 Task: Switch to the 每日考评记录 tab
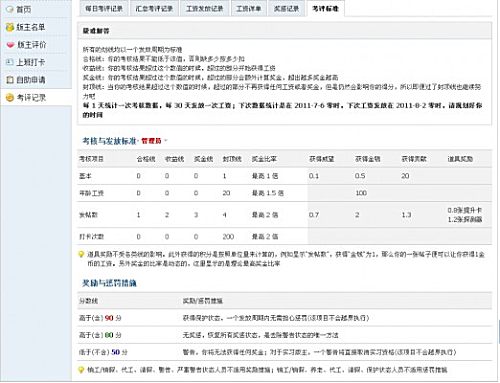click(x=104, y=8)
